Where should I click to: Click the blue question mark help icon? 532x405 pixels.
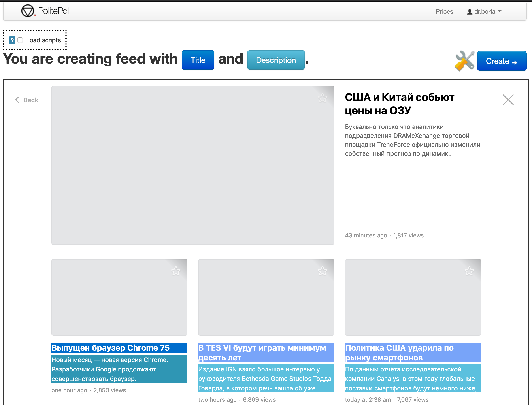click(12, 40)
